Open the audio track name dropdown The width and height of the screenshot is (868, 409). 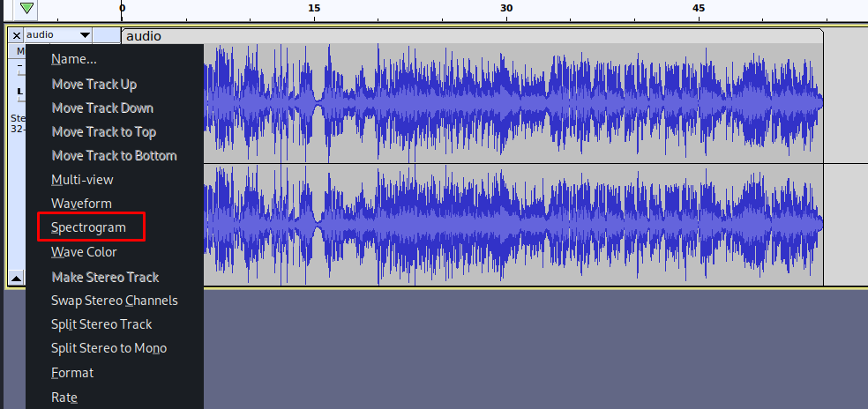58,35
